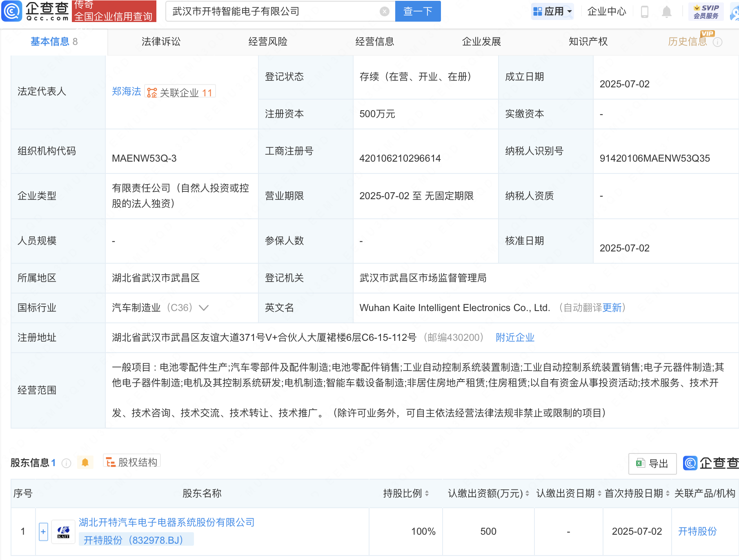Screen dimensions: 739x560
Task: Open legal representative 郑海法 profile
Action: coord(127,91)
